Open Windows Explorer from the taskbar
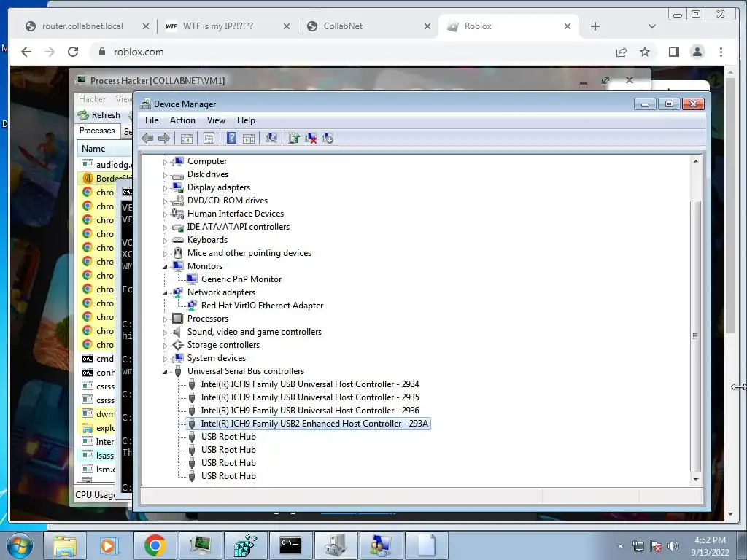Viewport: 747px width, 560px height. pos(65,545)
